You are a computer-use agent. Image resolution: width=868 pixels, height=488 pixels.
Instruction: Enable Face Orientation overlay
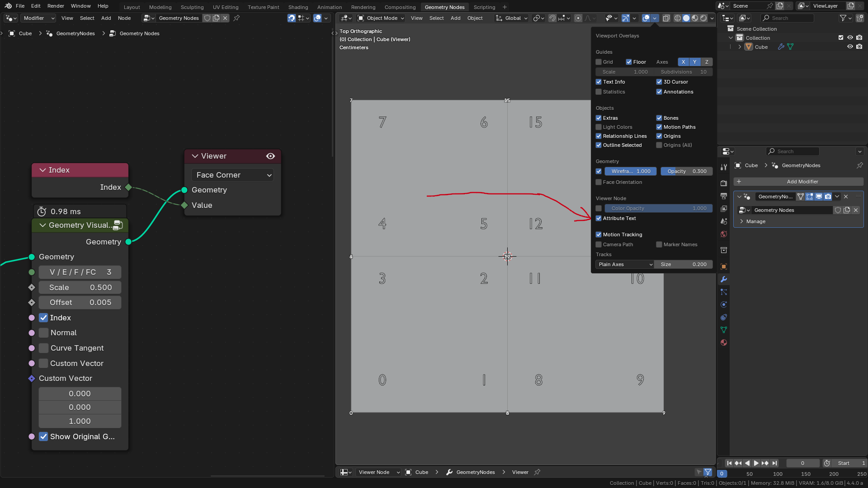click(x=599, y=182)
